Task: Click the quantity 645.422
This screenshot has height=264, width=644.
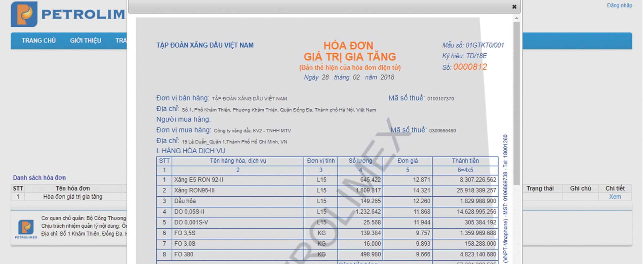Action: (370, 180)
